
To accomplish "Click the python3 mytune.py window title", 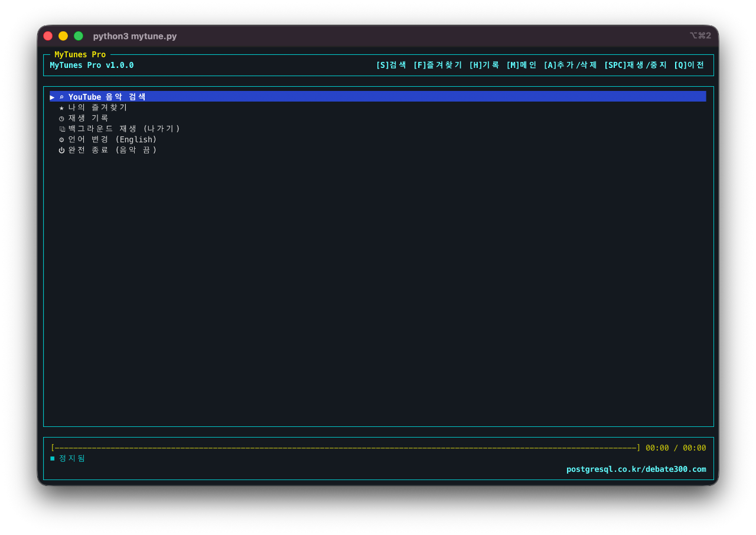I will pos(135,36).
